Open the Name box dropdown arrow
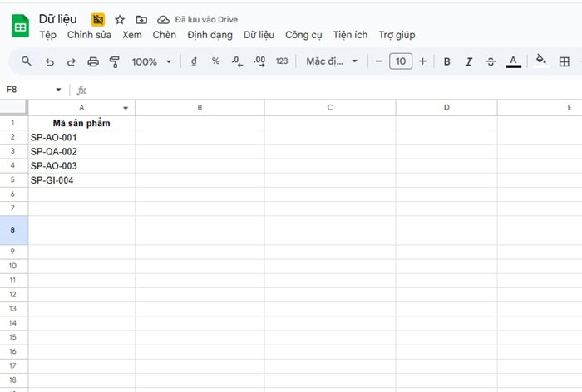Image resolution: width=582 pixels, height=392 pixels. tap(58, 89)
